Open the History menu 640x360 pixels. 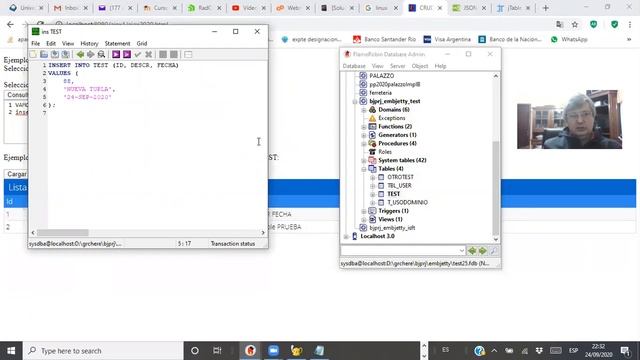(x=89, y=43)
